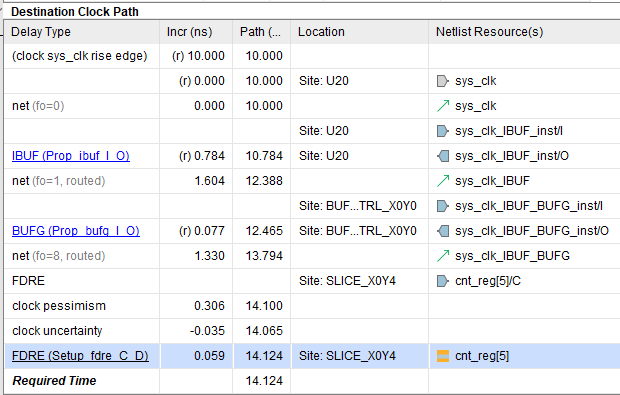Click the pin icon for cnt_reg[5]/C
620x395 pixels.
tap(442, 281)
